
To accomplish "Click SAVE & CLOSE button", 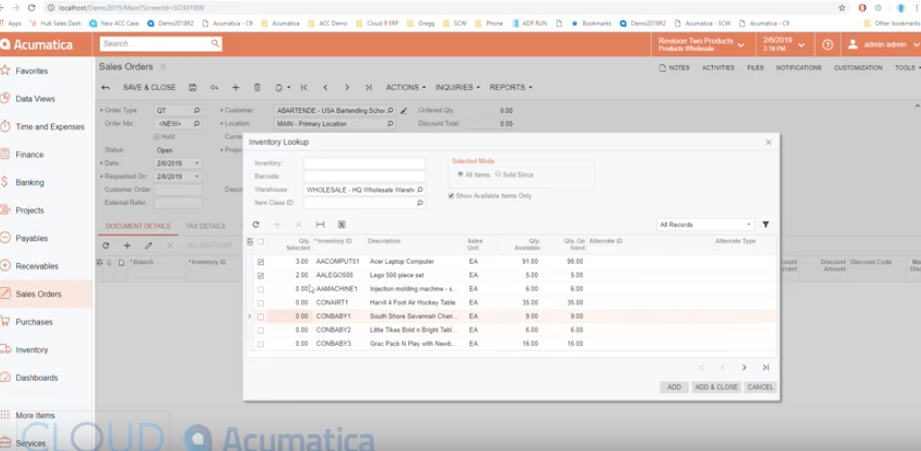I will [149, 87].
